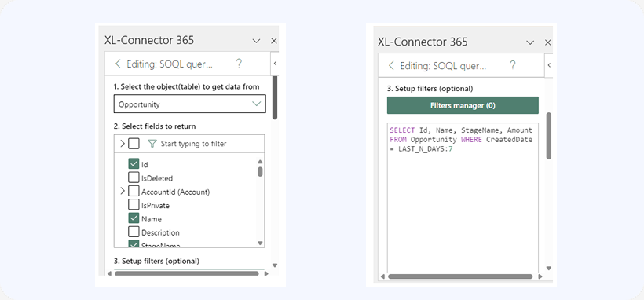Open help question mark in right panel

point(512,65)
